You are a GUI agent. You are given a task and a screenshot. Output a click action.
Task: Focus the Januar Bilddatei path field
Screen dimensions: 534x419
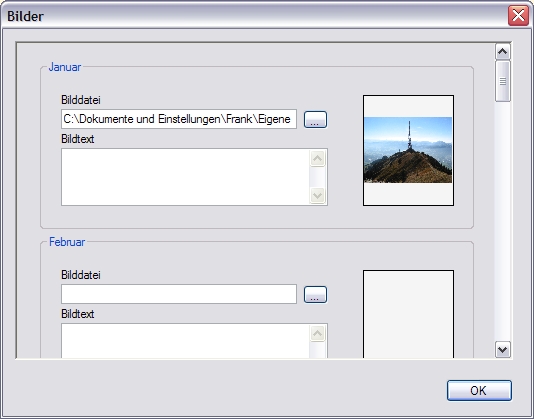pyautogui.click(x=179, y=119)
